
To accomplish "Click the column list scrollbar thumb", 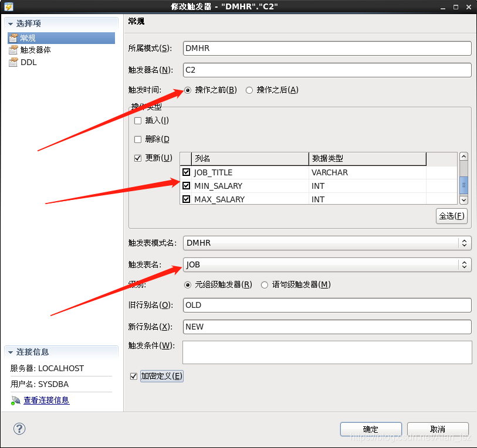I will pyautogui.click(x=464, y=185).
